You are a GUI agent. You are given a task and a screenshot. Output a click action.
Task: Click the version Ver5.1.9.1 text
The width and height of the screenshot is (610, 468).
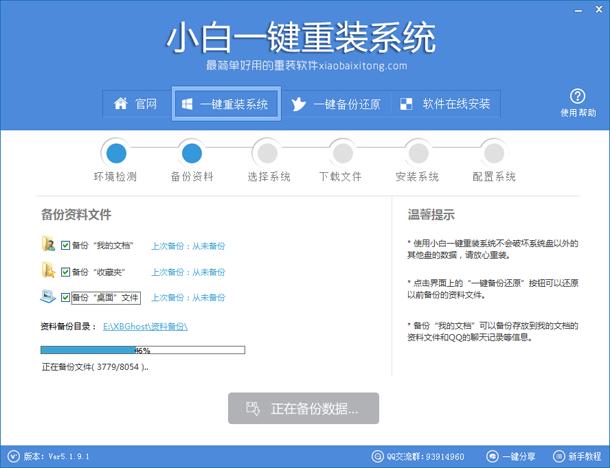[57, 456]
